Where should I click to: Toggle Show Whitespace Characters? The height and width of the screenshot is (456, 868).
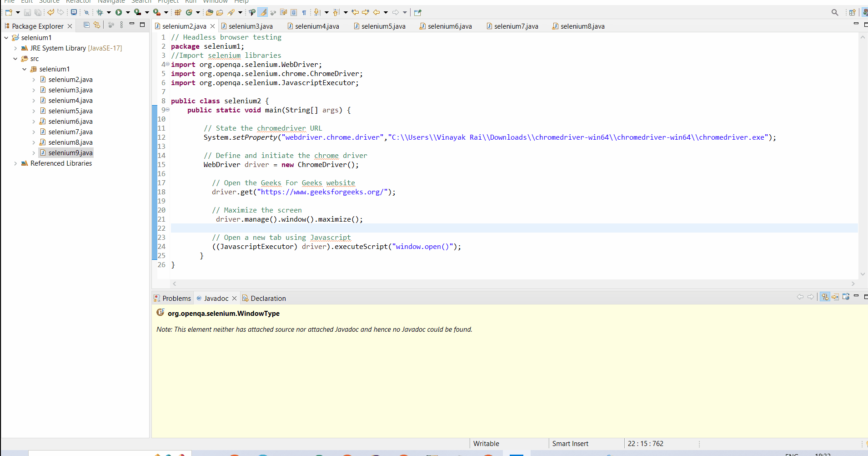(x=304, y=12)
